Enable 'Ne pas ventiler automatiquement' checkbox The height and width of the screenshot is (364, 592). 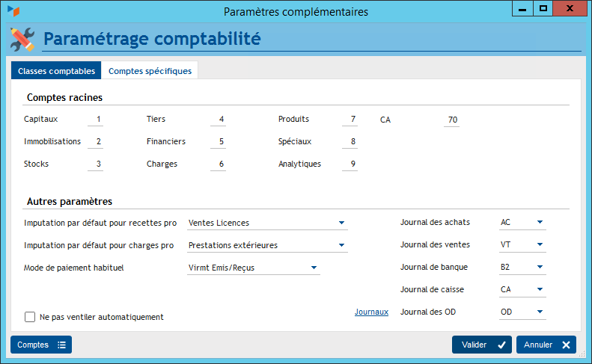[30, 317]
